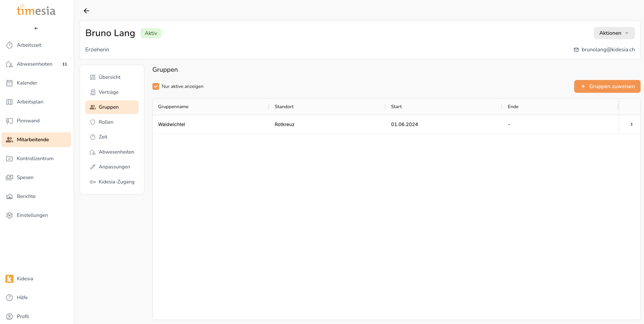Viewport: 644px width, 324px height.
Task: Sort by Gruppenname column header
Action: click(x=173, y=107)
